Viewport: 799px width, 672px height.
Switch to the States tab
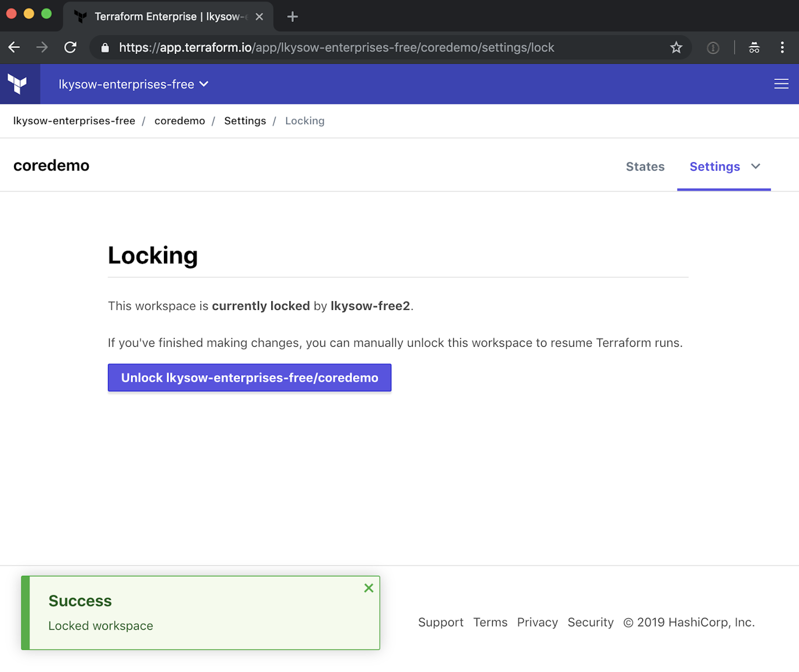coord(645,166)
